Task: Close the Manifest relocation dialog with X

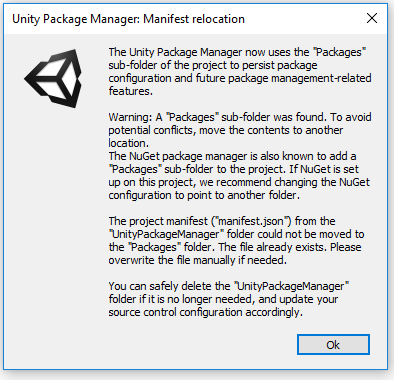Action: tap(372, 18)
